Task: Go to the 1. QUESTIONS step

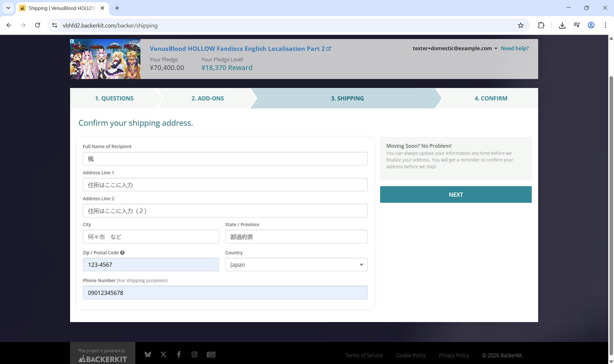Action: (x=114, y=98)
